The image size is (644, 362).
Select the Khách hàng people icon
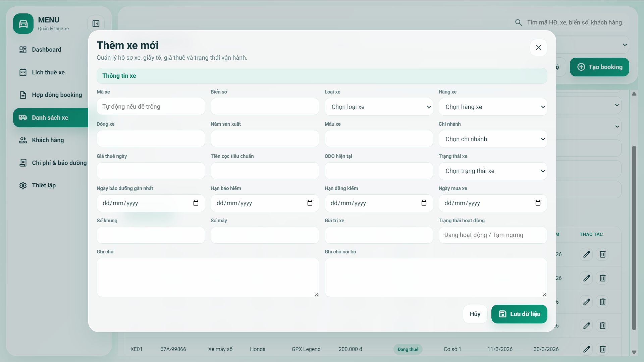23,140
